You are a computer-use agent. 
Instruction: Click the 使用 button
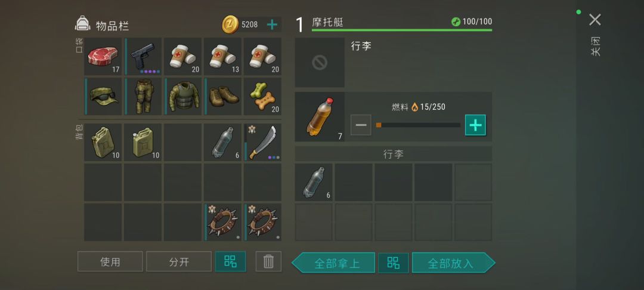pos(110,262)
